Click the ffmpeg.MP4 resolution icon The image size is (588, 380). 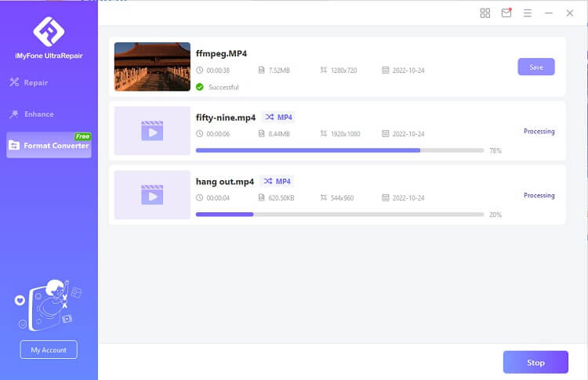pos(323,70)
